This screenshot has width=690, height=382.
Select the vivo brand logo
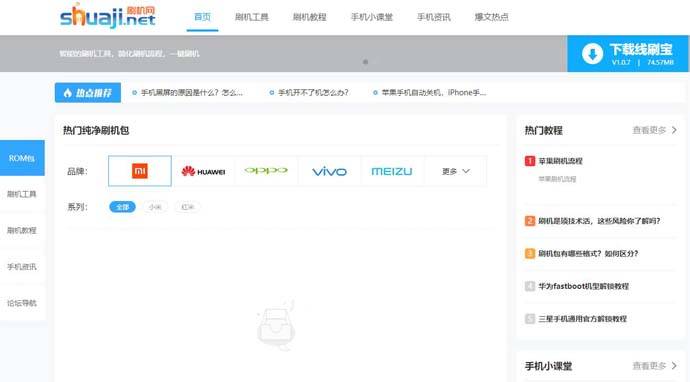click(329, 171)
